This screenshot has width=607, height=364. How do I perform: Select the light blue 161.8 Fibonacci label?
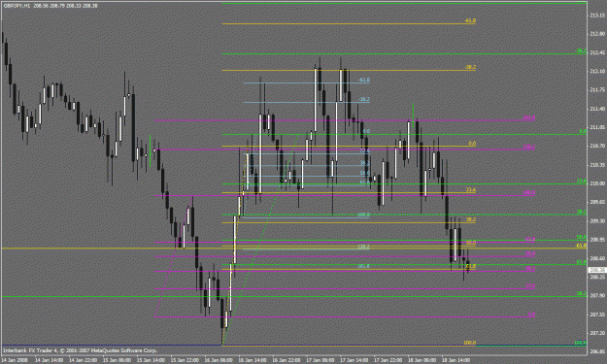coord(363,266)
